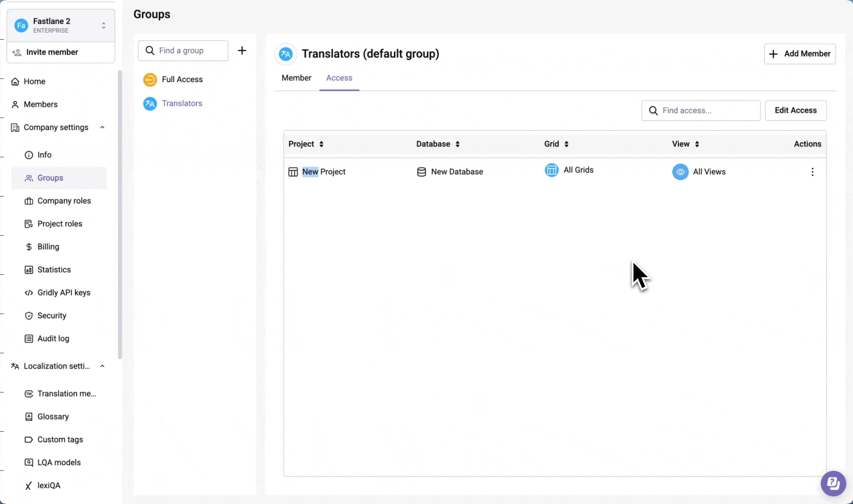The image size is (853, 504).
Task: Open the Security settings page
Action: pos(51,315)
